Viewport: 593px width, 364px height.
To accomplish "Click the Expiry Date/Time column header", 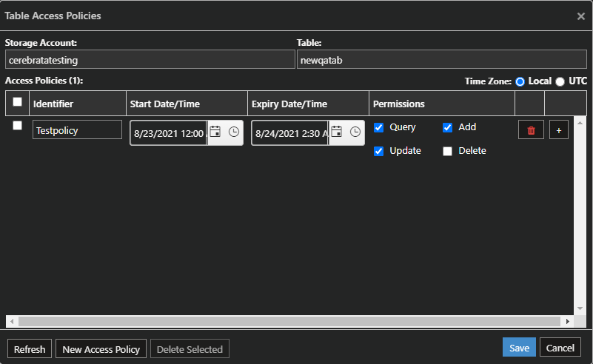I will [308, 103].
